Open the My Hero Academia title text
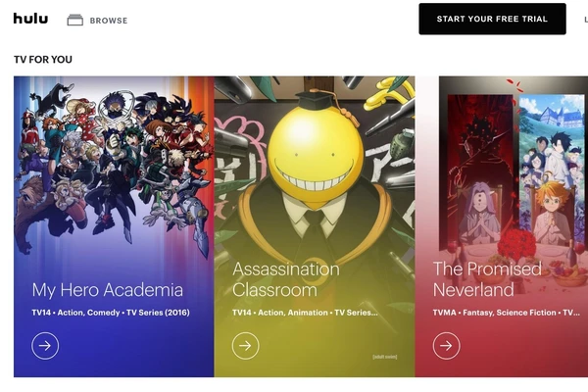Image resolution: width=588 pixels, height=392 pixels. [x=108, y=290]
